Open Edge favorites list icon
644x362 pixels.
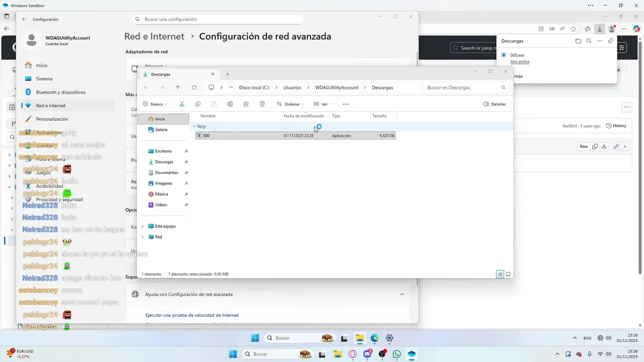coord(587,29)
